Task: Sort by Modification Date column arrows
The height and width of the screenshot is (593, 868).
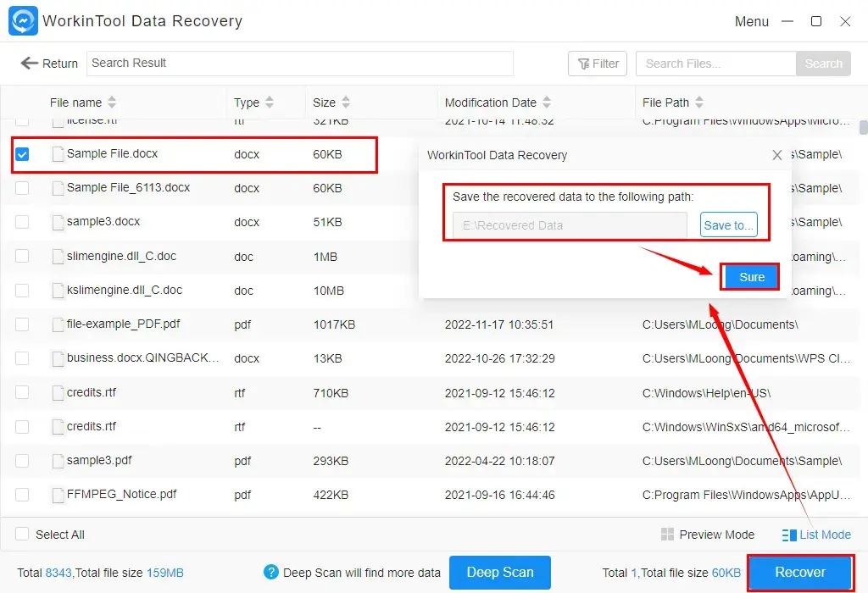Action: 547,103
